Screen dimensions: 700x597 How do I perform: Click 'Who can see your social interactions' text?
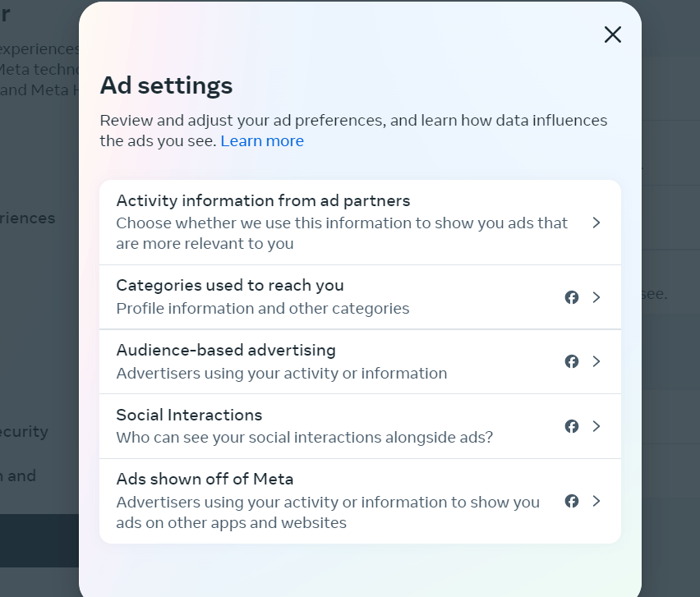[305, 438]
